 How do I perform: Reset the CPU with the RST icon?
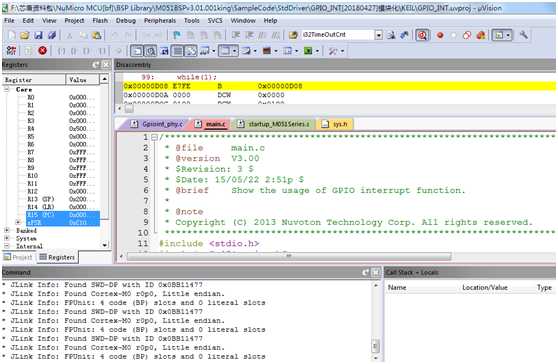click(x=11, y=51)
